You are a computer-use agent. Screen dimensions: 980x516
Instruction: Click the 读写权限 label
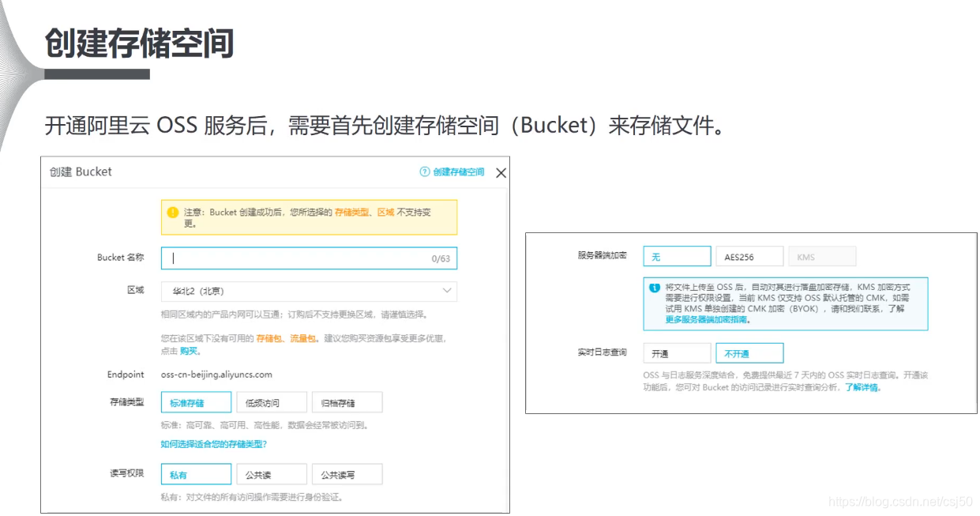(126, 473)
